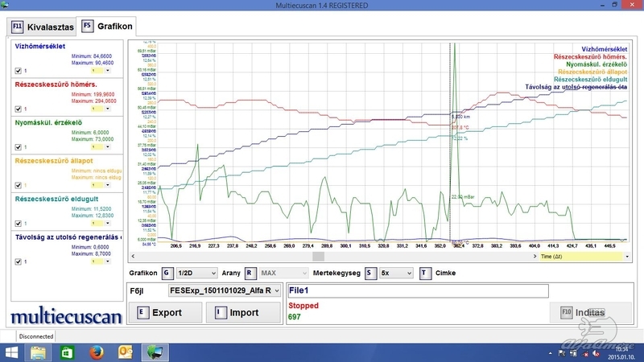Expand the Mertekegyseg 5x dropdown

(x=396, y=273)
